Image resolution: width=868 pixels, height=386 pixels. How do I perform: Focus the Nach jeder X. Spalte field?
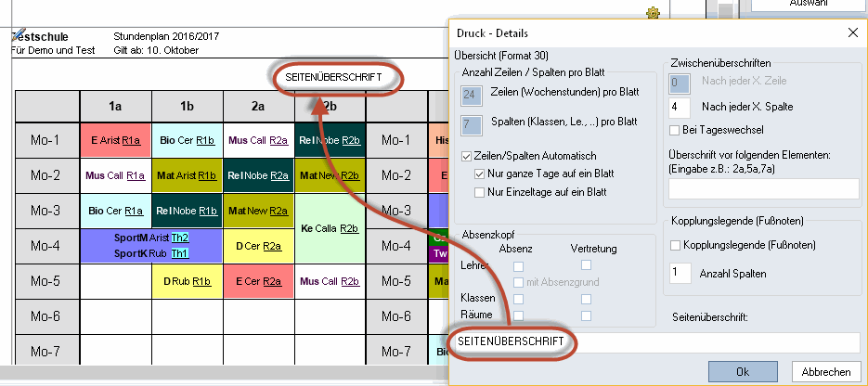(x=680, y=108)
